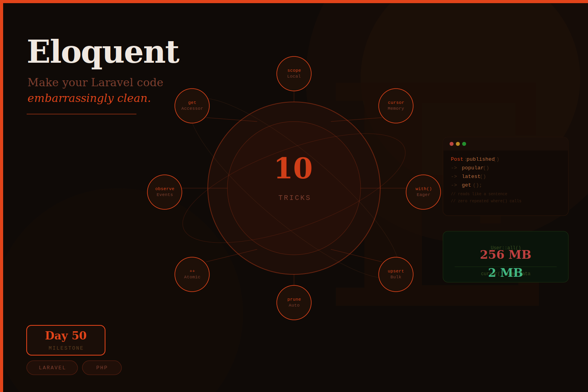Click the Day 50 MILESTONE badge
Viewport: 588px width, 392px height.
coord(66,340)
